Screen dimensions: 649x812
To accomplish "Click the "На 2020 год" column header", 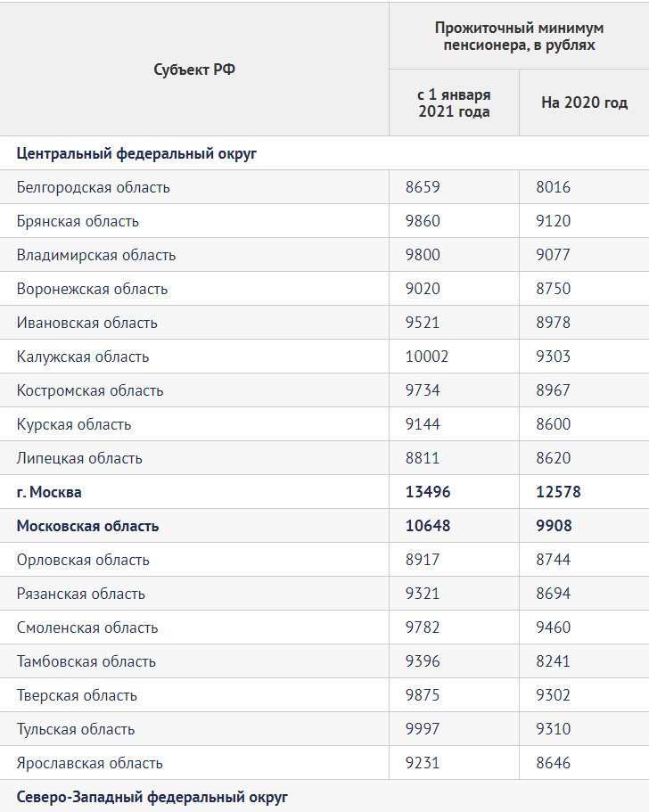I will tap(584, 103).
